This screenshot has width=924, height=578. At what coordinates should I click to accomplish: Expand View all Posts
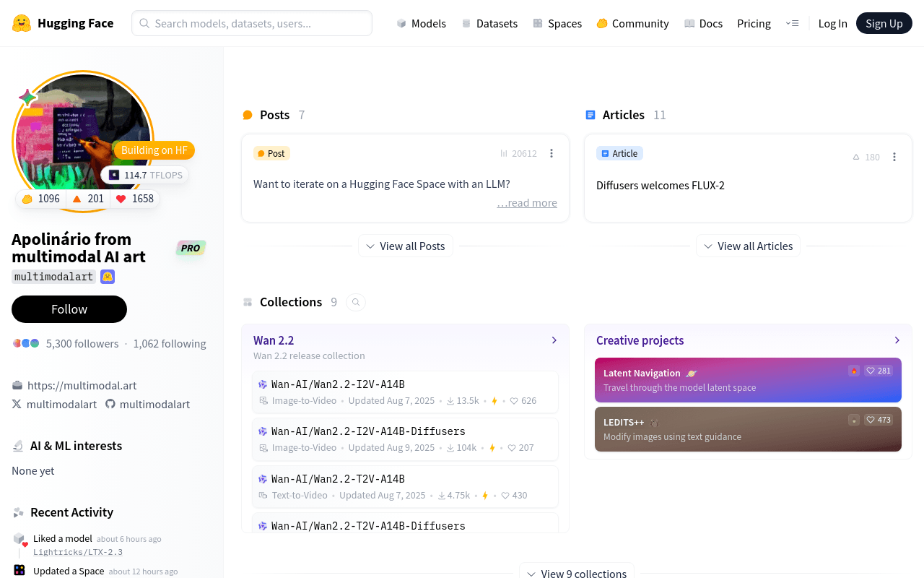pyautogui.click(x=405, y=246)
